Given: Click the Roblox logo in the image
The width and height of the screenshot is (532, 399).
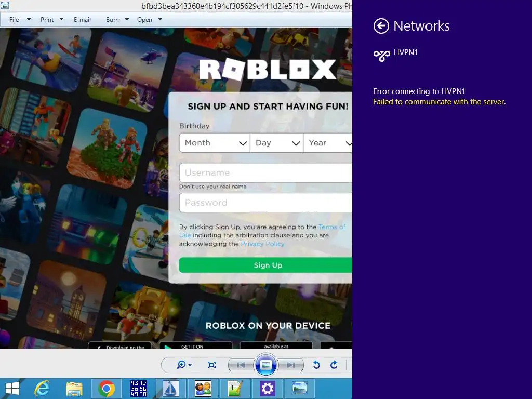Looking at the screenshot, I should [268, 69].
